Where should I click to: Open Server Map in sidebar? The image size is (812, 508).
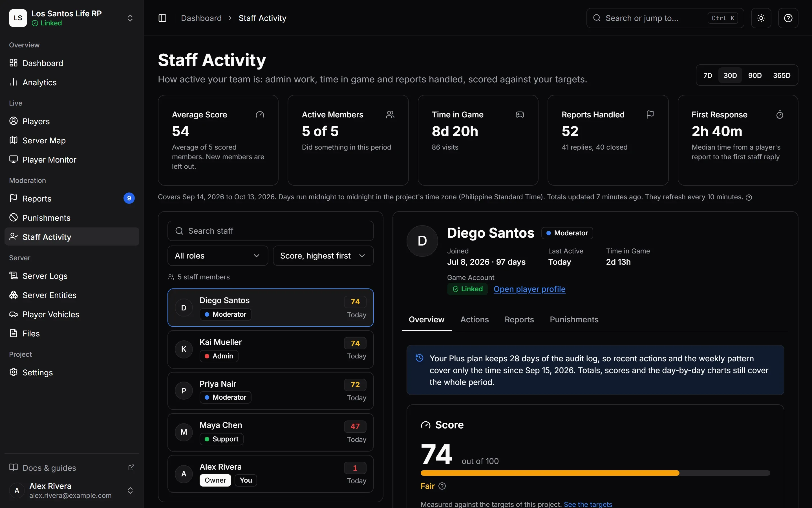coord(72,141)
